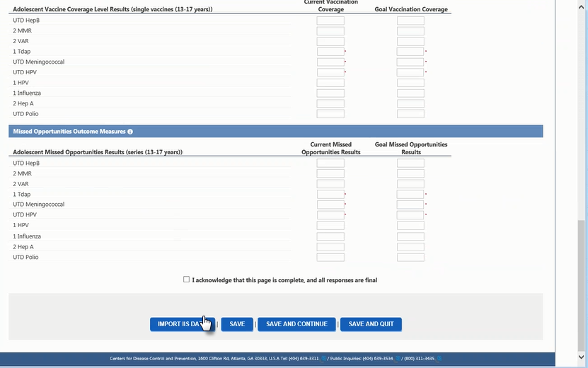The height and width of the screenshot is (368, 588).
Task: Click current missed opportunities field for 1 Influenza
Action: (x=330, y=236)
